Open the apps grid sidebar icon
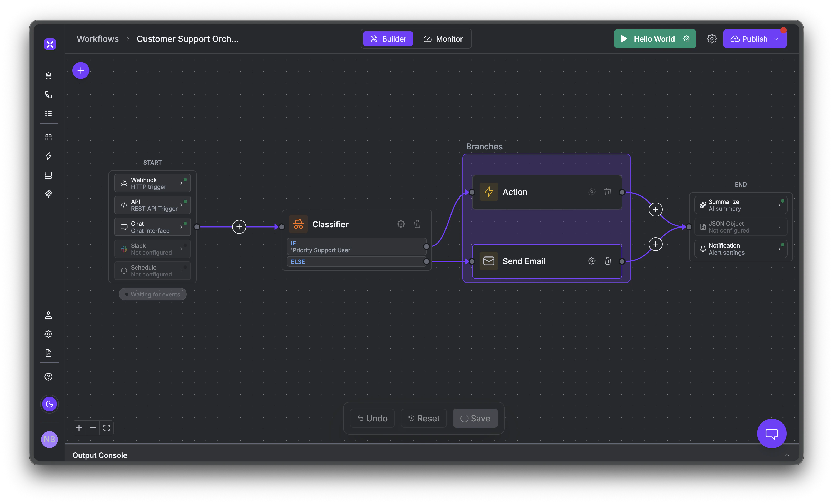This screenshot has height=504, width=833. point(49,137)
